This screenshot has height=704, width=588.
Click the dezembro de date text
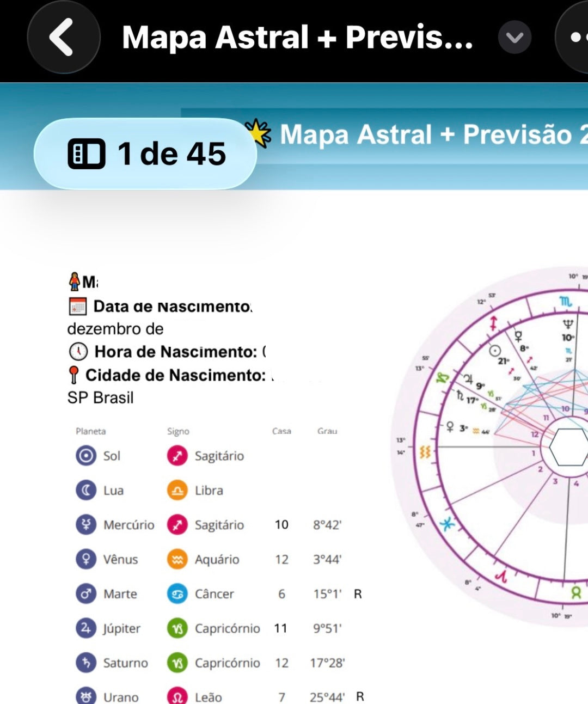[x=115, y=329]
